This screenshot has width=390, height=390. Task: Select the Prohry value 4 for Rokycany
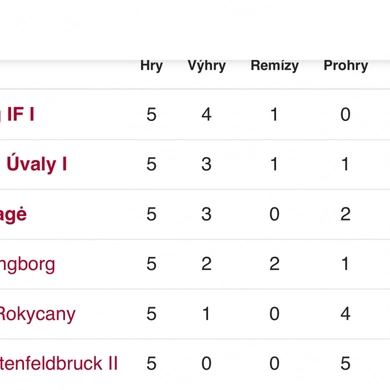point(345,314)
